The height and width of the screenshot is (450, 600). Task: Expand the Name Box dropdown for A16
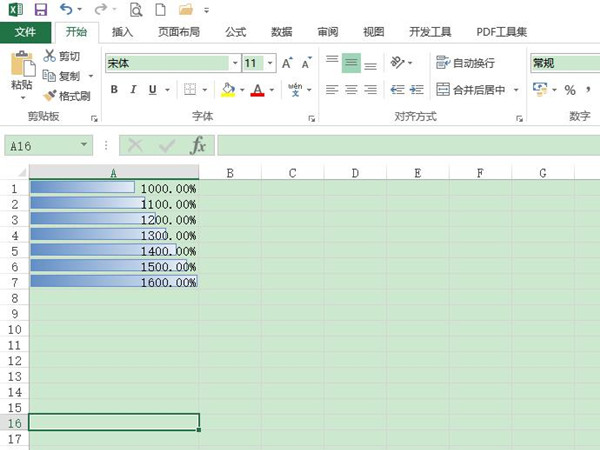point(84,146)
